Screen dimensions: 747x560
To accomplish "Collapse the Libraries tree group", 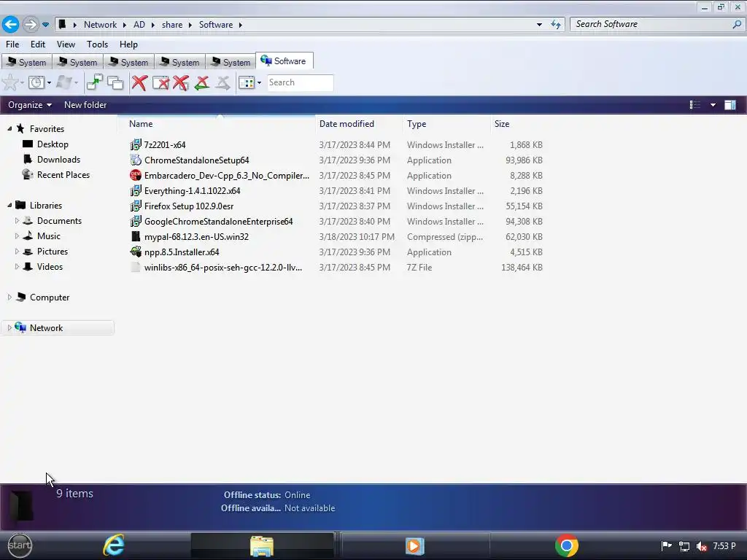I will (x=10, y=205).
